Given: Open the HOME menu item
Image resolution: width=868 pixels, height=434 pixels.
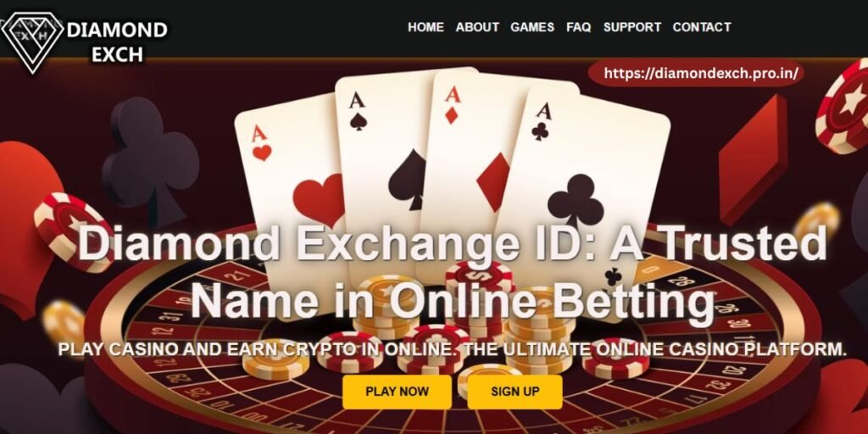Looking at the screenshot, I should (x=426, y=27).
